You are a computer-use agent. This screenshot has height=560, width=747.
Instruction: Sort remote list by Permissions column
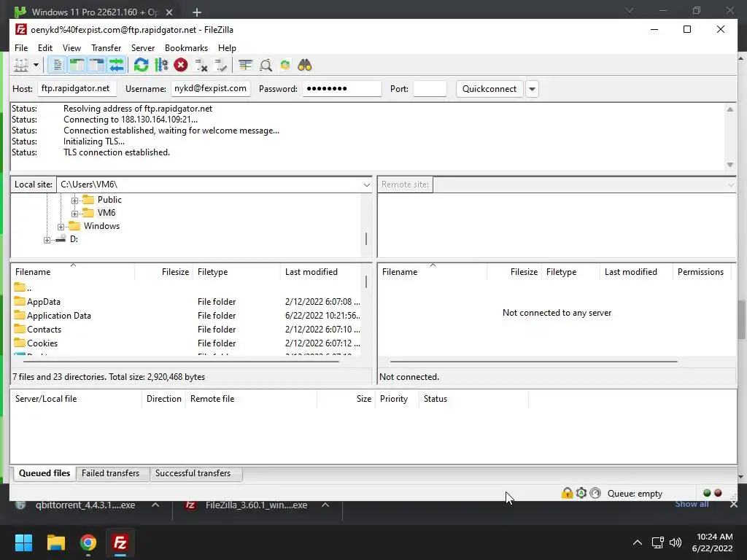[701, 272]
